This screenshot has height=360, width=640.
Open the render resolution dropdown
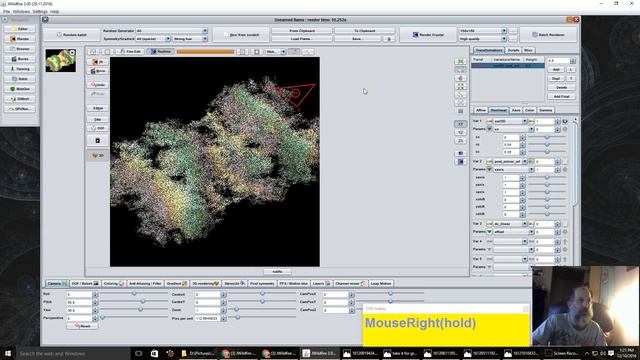[483, 31]
